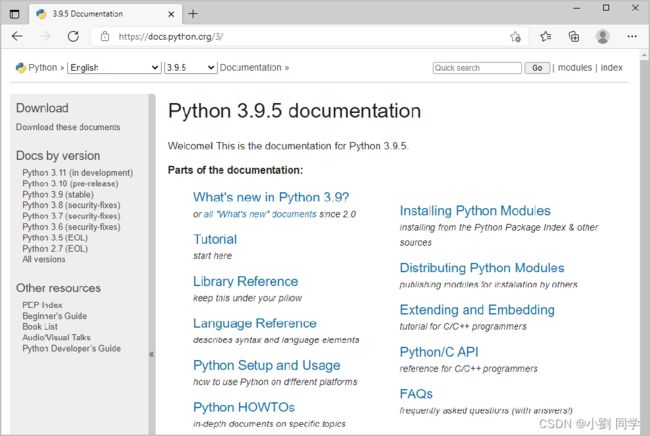Screen dimensions: 650x436
Task: Click the address bar URL
Action: (171, 36)
